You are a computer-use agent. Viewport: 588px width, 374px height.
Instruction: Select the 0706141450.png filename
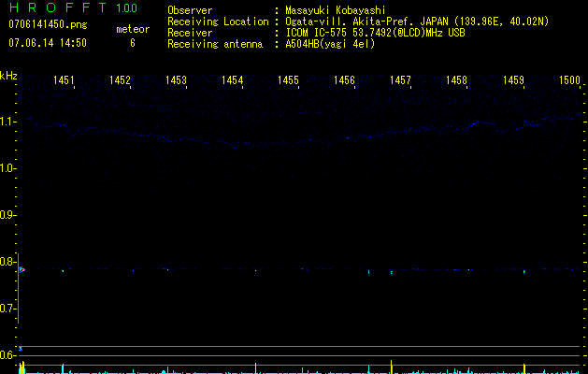tap(46, 24)
